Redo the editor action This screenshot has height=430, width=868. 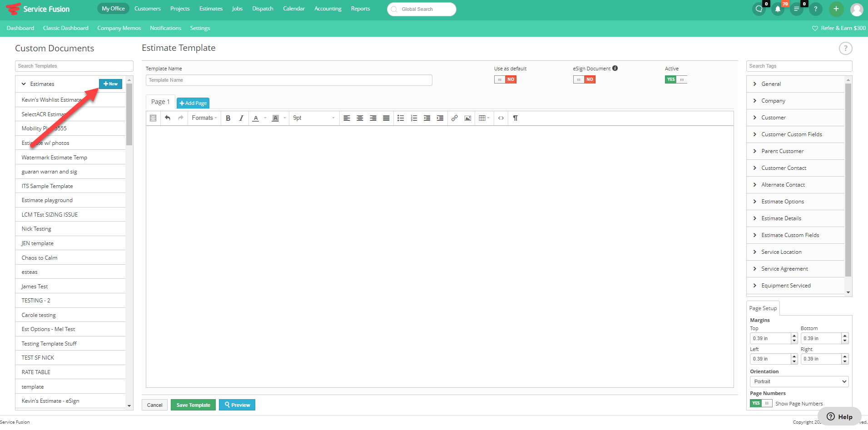click(x=180, y=118)
